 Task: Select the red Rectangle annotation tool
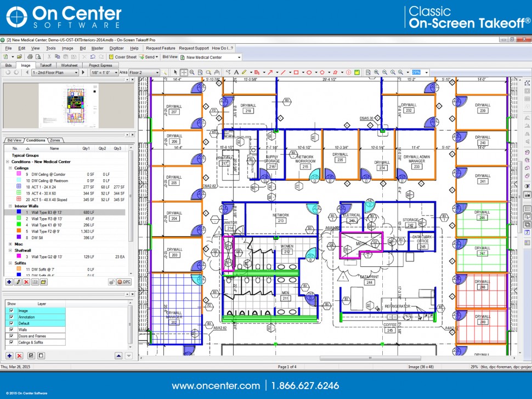pos(296,72)
